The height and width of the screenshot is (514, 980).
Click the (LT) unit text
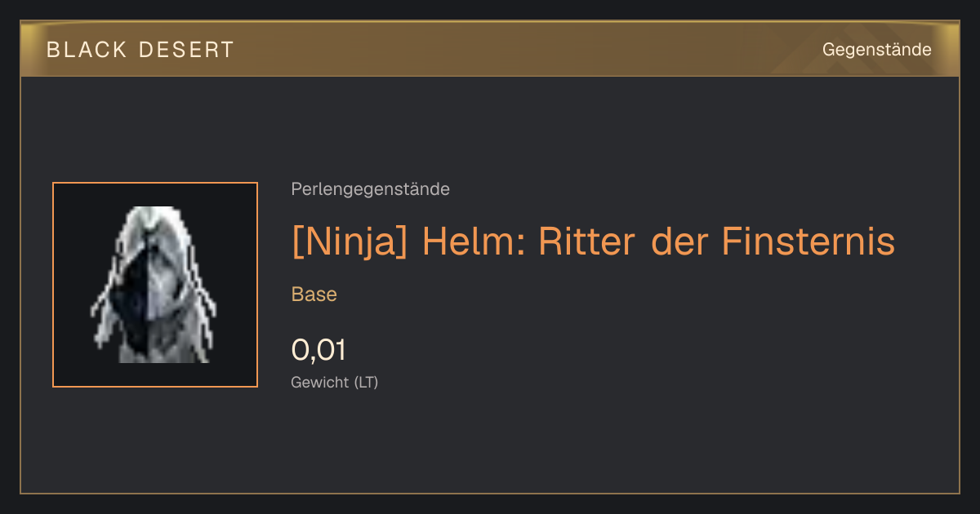(x=366, y=382)
